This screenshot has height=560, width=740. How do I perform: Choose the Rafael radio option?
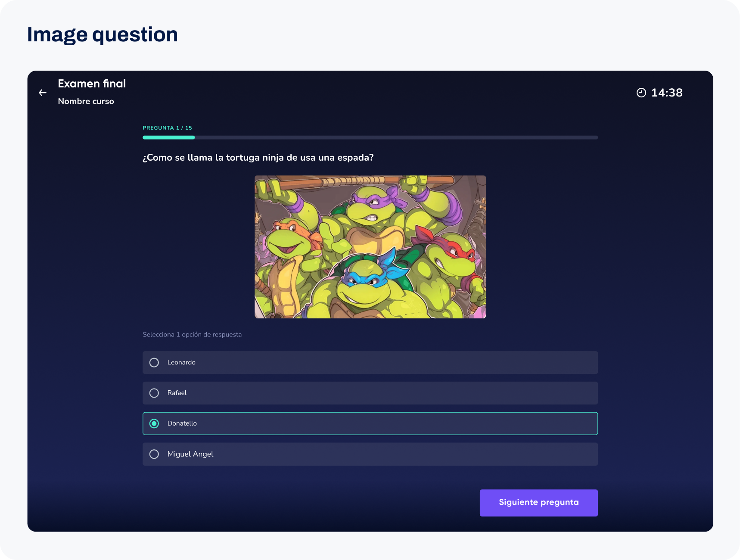tap(154, 393)
